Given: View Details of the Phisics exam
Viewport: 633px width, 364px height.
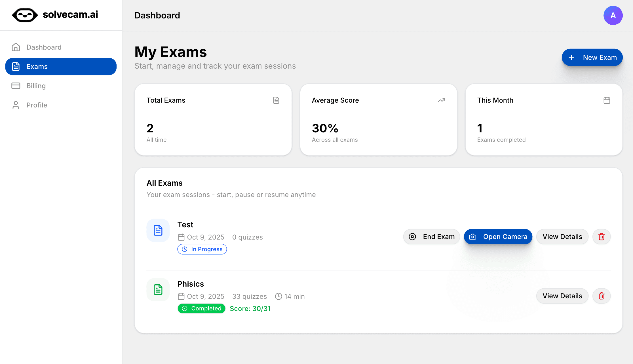Looking at the screenshot, I should click(x=562, y=296).
